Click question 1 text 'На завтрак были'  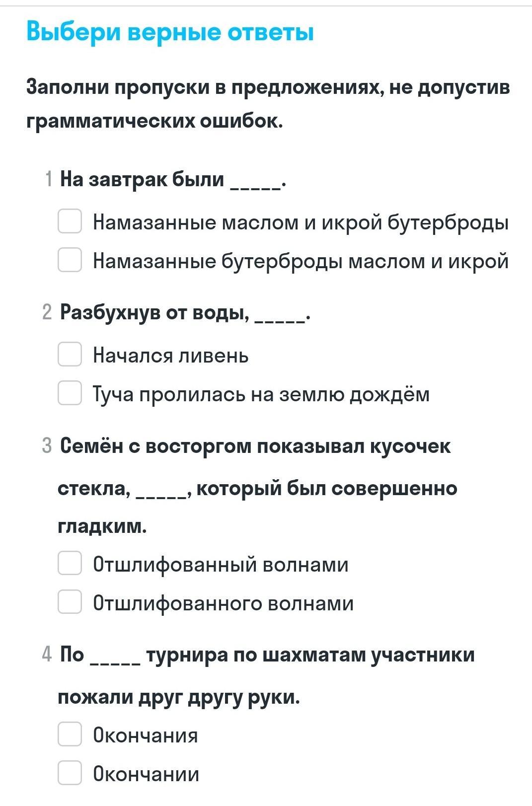pos(142,179)
